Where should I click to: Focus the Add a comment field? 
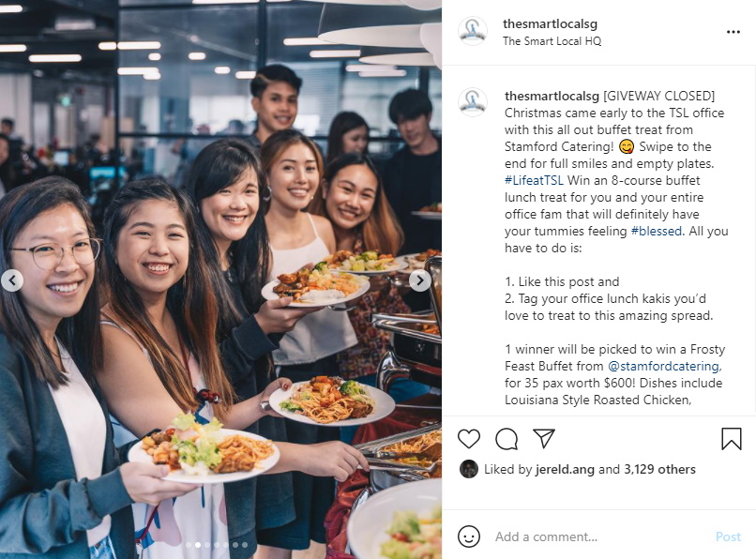pyautogui.click(x=597, y=536)
